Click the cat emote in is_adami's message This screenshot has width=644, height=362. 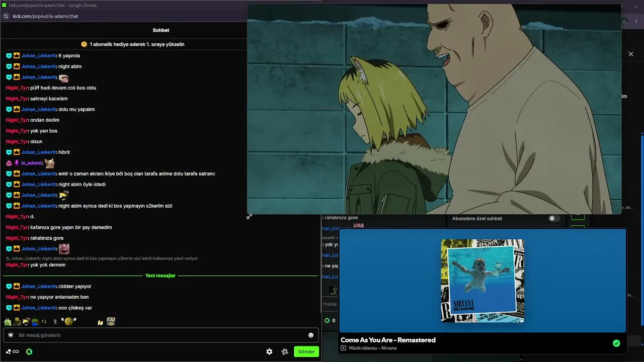click(49, 163)
